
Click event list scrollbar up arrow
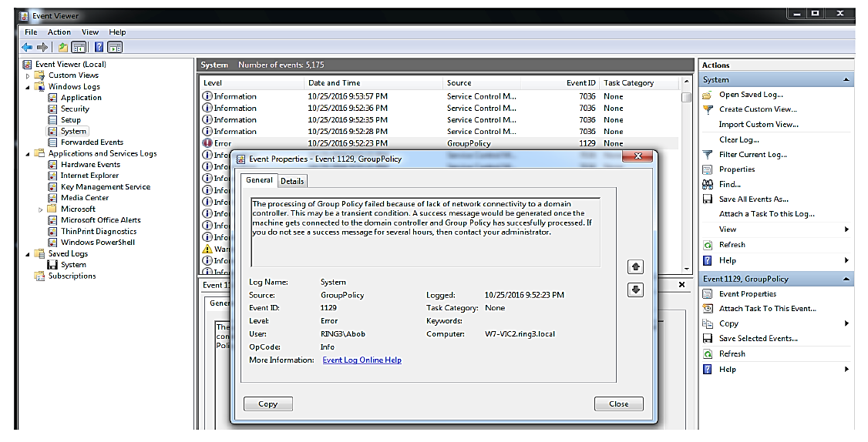click(686, 82)
